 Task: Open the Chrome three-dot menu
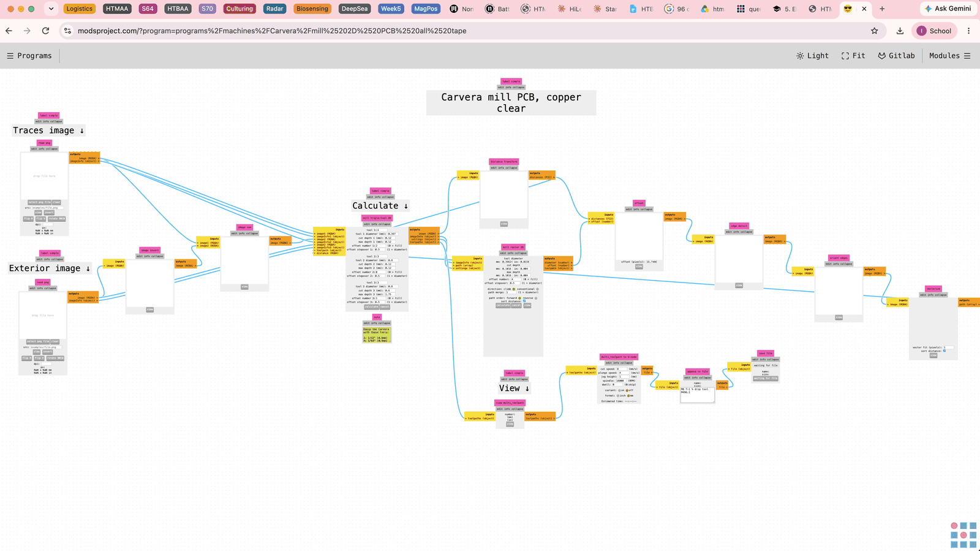pyautogui.click(x=968, y=31)
